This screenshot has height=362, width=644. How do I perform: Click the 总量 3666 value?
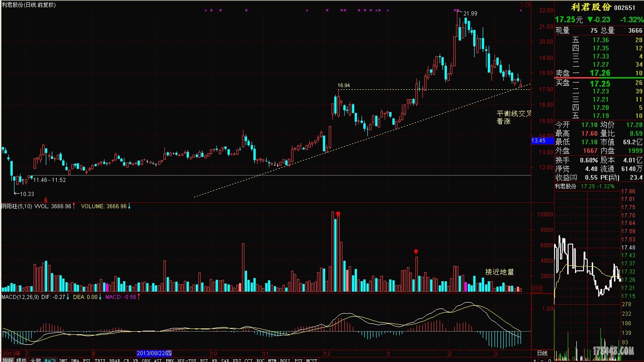click(x=635, y=30)
